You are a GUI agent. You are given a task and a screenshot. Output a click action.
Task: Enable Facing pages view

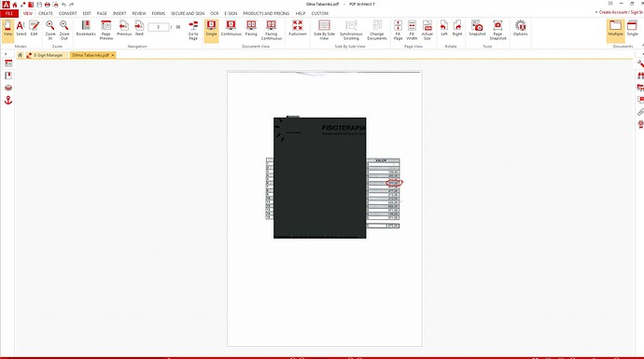tap(251, 28)
